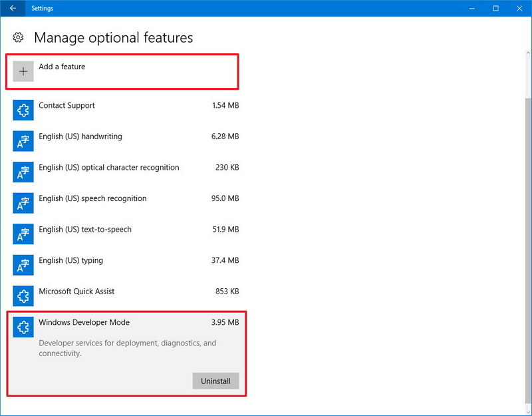Click the language icon for English (US) handwriting

click(x=23, y=141)
